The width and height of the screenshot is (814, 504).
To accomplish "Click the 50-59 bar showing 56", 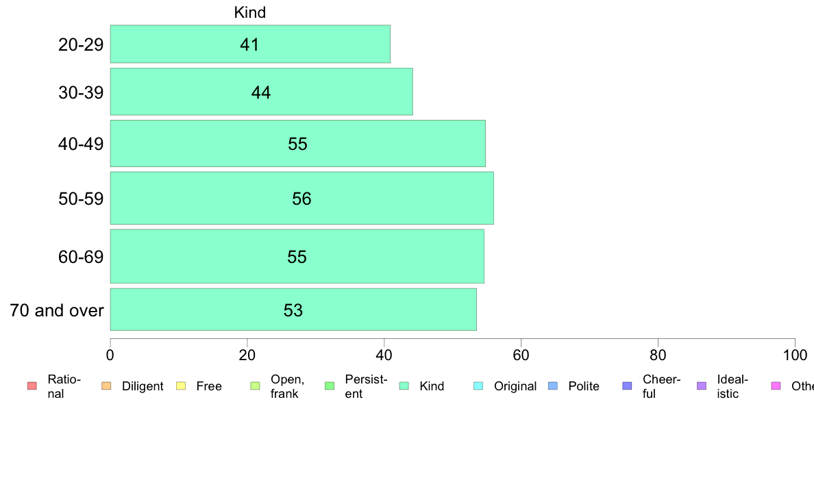I will (x=302, y=199).
